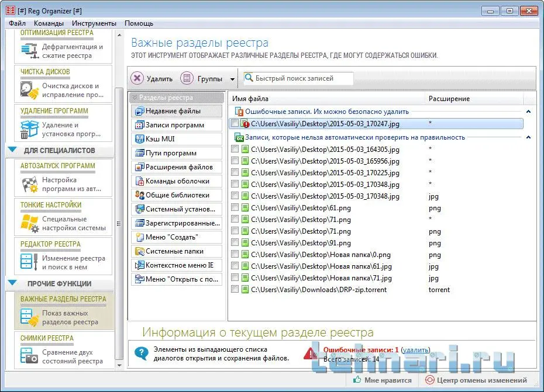Click the Пути программ section icon
544x392 pixels.
(139, 153)
